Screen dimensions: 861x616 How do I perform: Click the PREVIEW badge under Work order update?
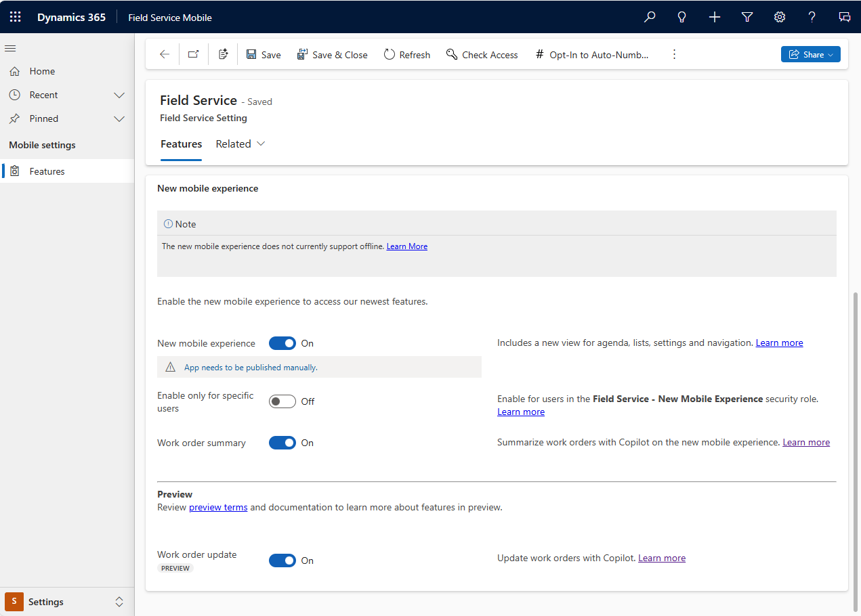pyautogui.click(x=175, y=569)
